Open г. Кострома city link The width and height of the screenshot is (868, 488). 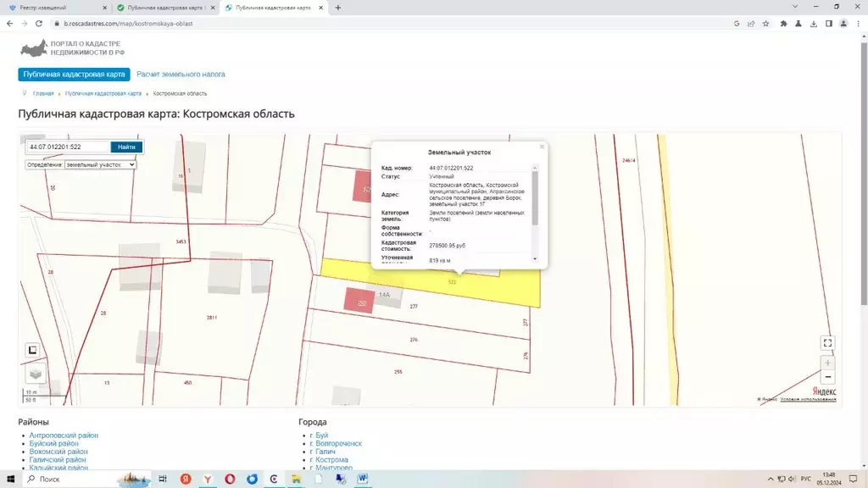click(x=329, y=460)
